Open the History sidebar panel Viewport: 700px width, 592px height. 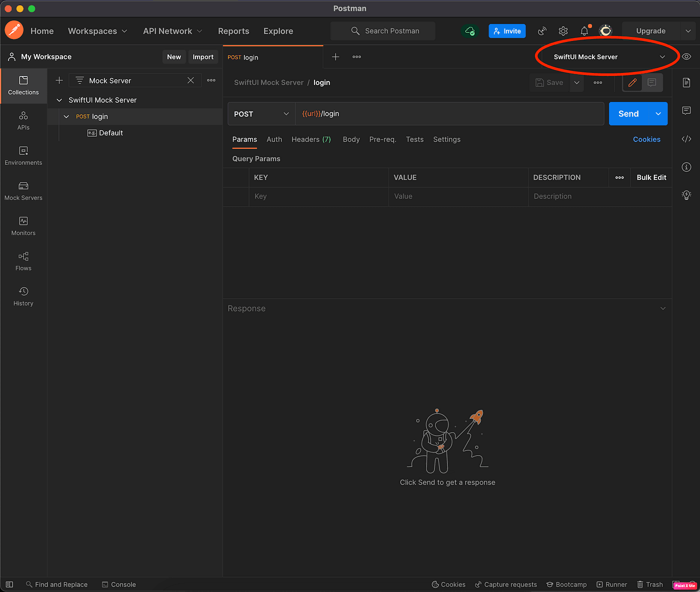click(23, 296)
